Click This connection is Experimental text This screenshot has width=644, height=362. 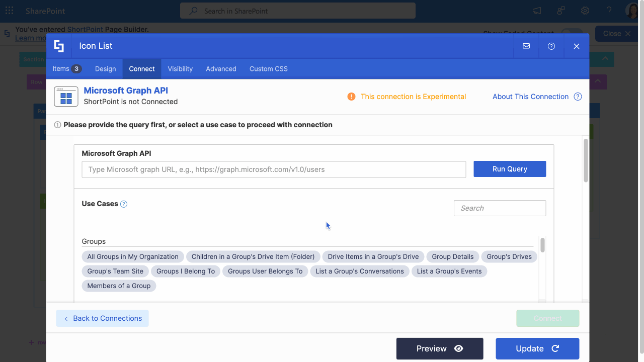(x=413, y=97)
